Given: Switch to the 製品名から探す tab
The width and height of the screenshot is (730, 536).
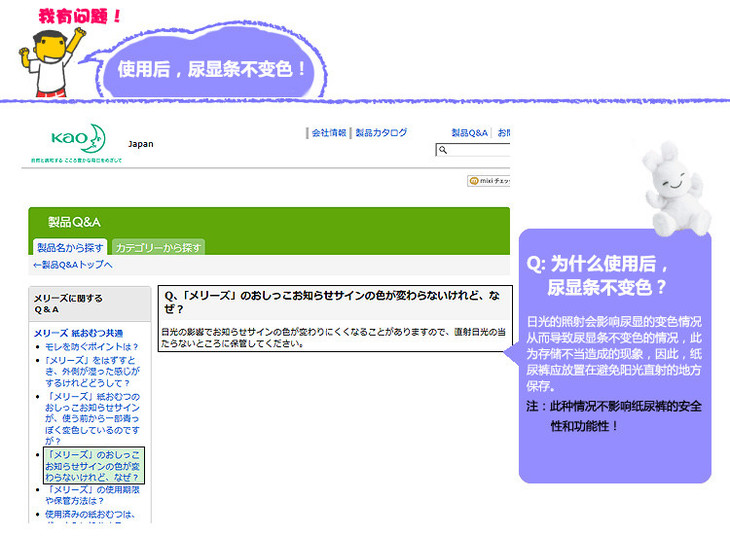Looking at the screenshot, I should 70,247.
